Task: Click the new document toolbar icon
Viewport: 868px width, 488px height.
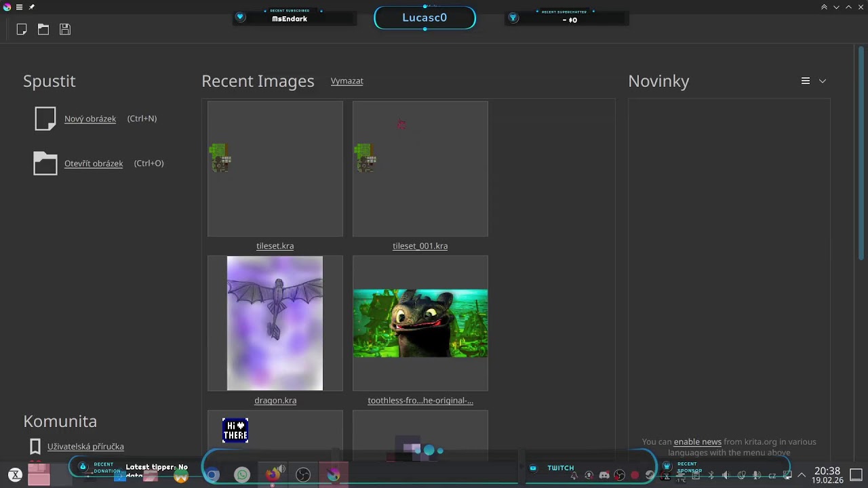Action: 22,29
